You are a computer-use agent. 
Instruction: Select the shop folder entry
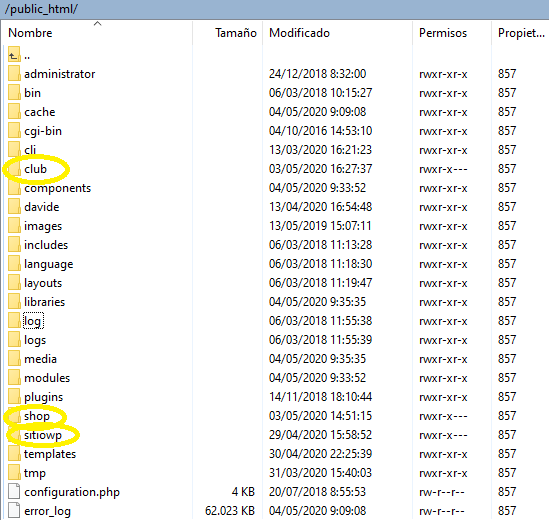(x=37, y=416)
